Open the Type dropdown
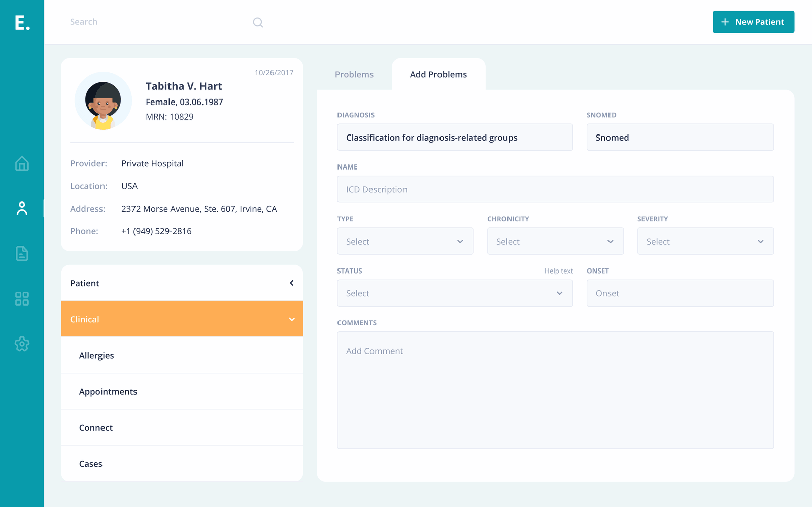Screen dimensions: 812x507 coord(405,241)
